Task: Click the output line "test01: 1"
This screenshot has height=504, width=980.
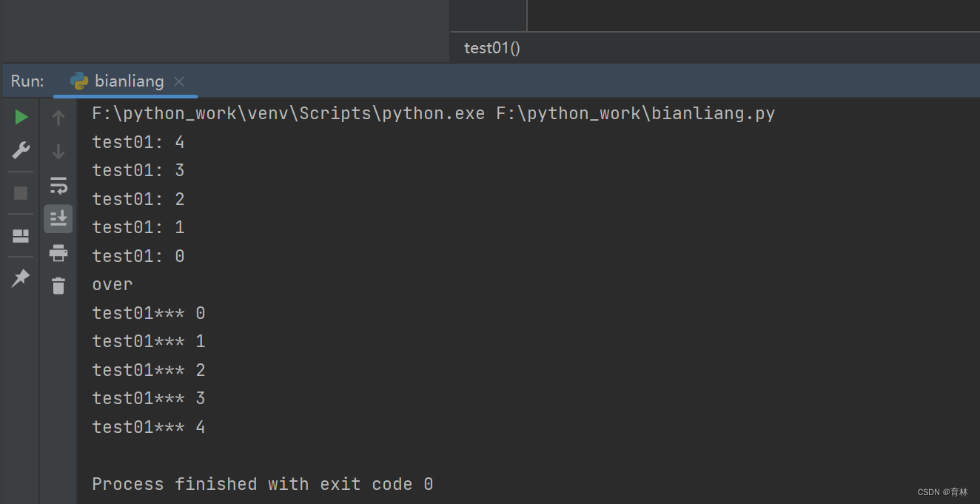Action: (138, 227)
